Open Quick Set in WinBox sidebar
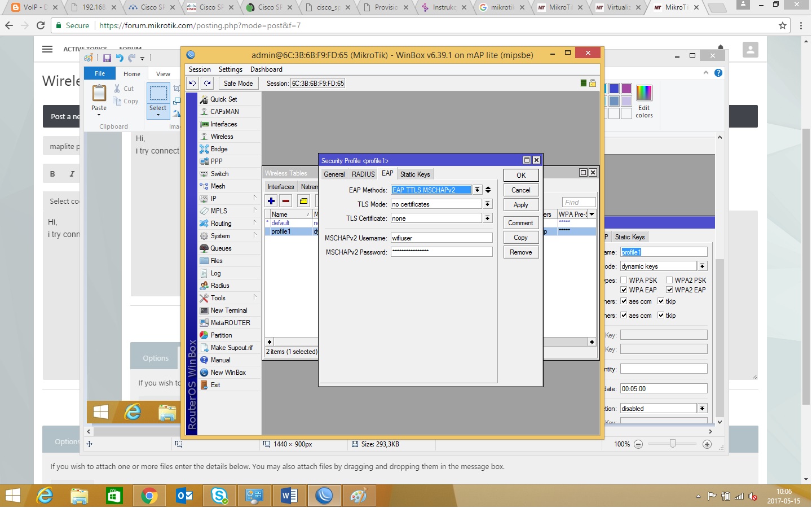The image size is (812, 508). click(223, 99)
